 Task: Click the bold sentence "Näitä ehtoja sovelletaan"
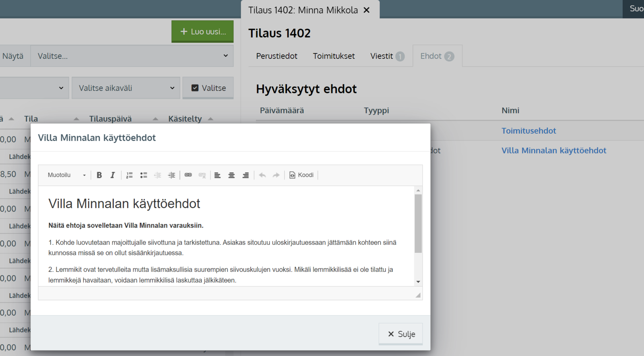(x=126, y=226)
